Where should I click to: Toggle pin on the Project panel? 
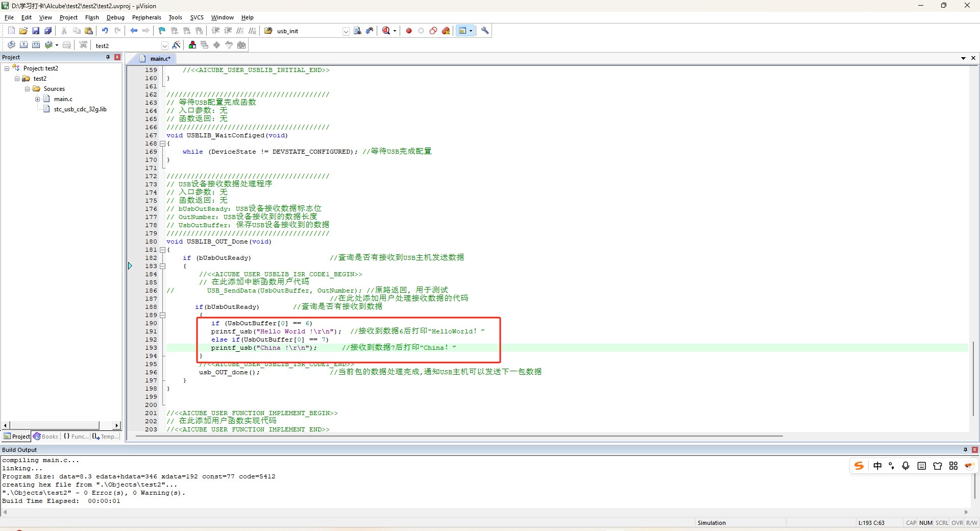[108, 57]
